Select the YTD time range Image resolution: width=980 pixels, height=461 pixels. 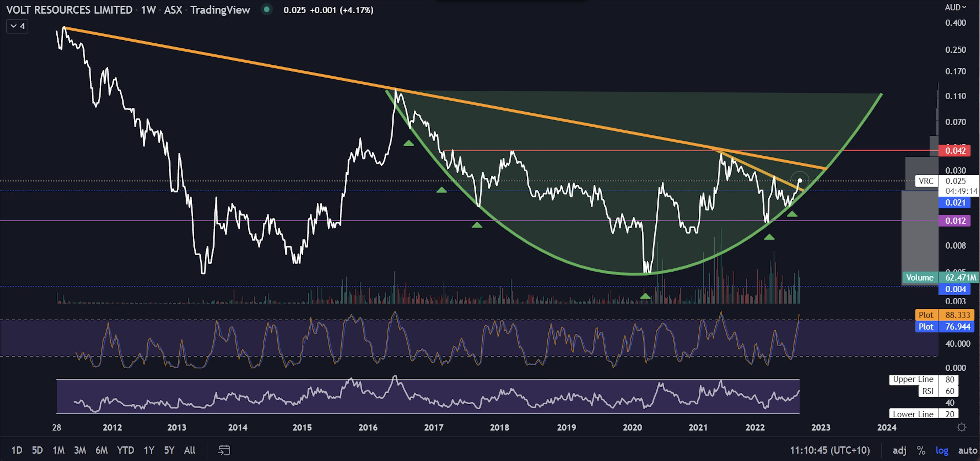point(125,451)
